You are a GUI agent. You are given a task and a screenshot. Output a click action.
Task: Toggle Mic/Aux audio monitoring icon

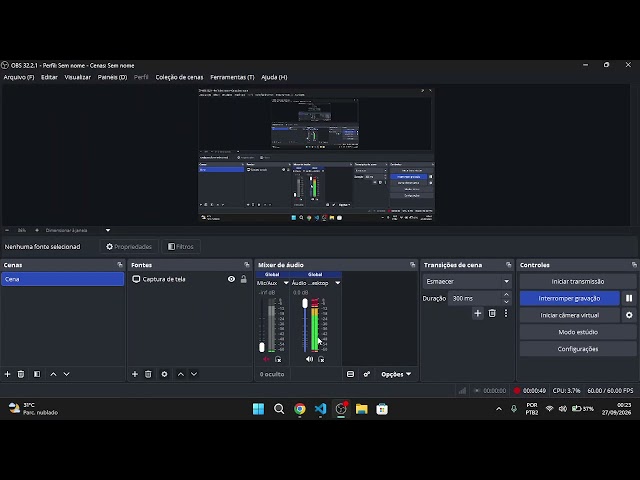[278, 360]
